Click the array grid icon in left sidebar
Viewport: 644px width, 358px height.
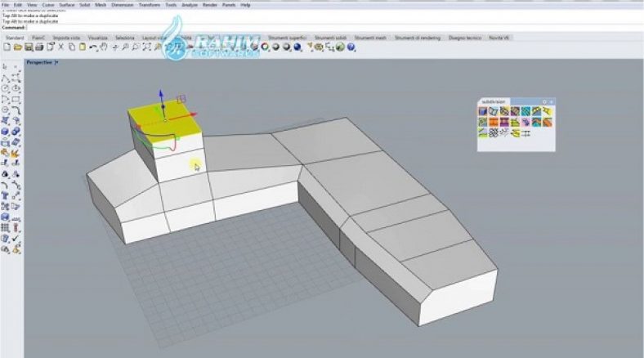coord(5,227)
